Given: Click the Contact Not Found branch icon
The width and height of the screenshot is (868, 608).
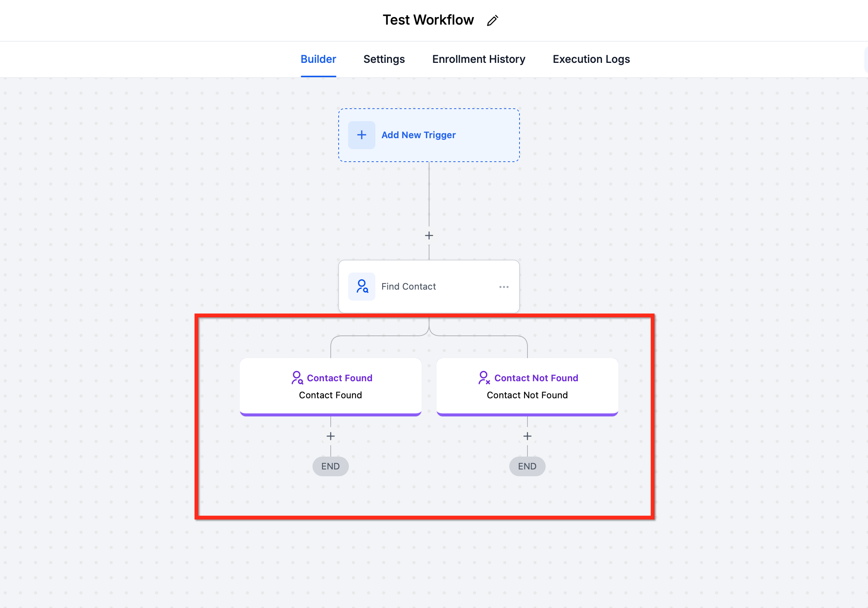Looking at the screenshot, I should [x=484, y=378].
